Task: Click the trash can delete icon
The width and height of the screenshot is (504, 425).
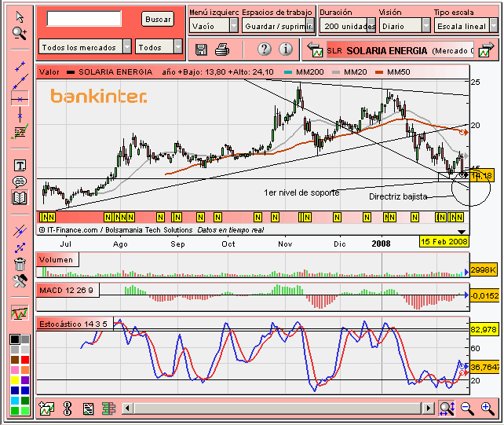Action: (20, 264)
